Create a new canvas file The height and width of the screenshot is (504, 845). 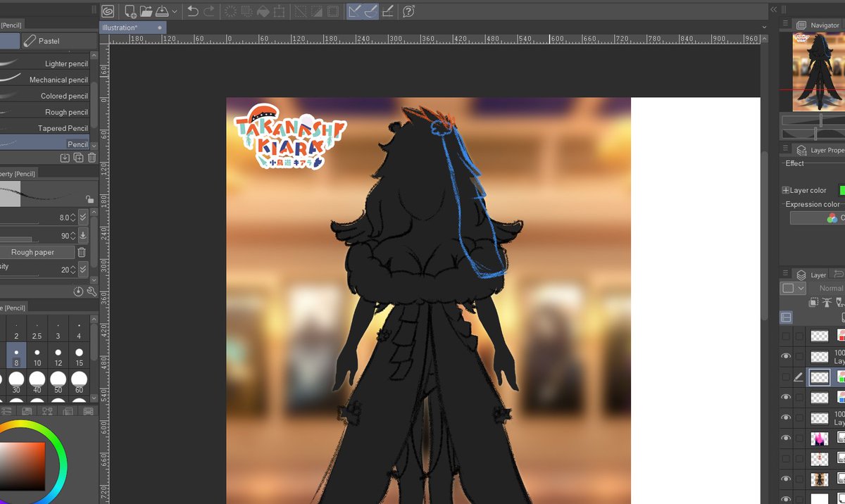coord(130,11)
